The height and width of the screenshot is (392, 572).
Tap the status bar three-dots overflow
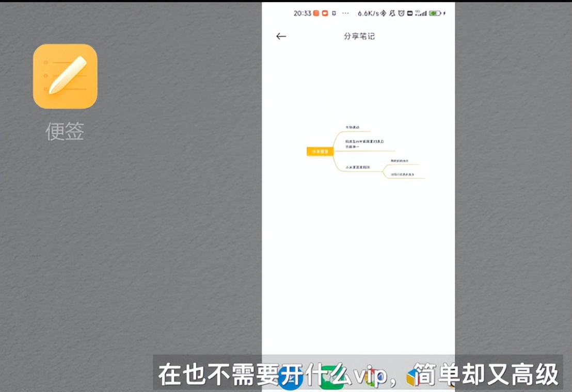[x=345, y=13]
